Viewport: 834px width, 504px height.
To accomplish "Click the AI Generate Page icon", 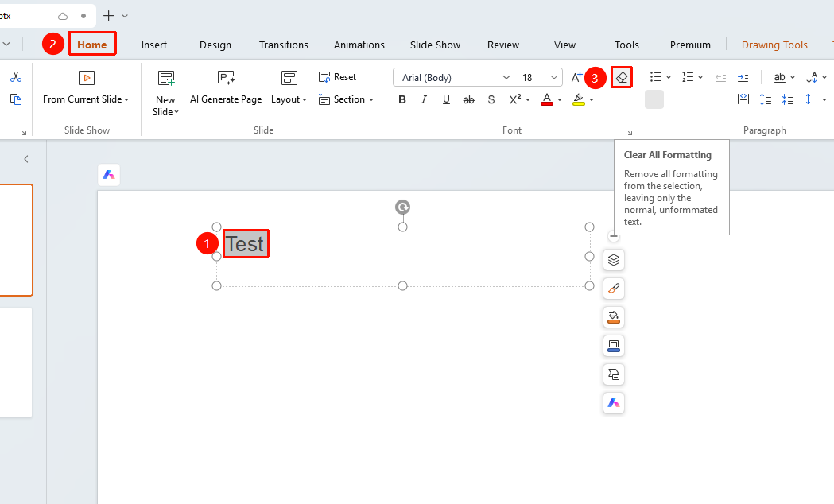I will 226,78.
